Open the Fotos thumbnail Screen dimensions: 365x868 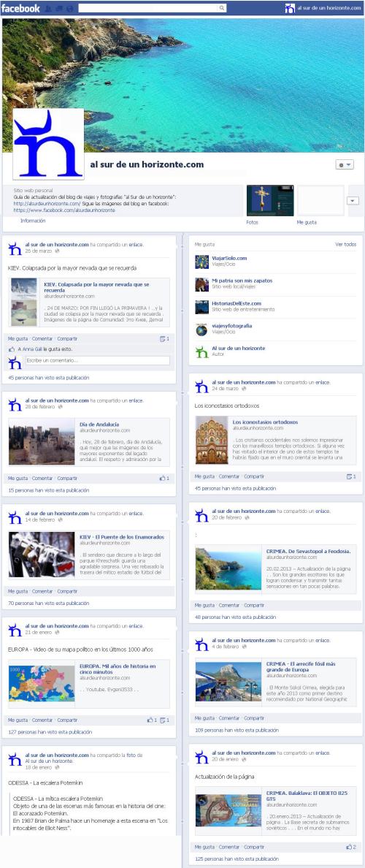pos(270,200)
